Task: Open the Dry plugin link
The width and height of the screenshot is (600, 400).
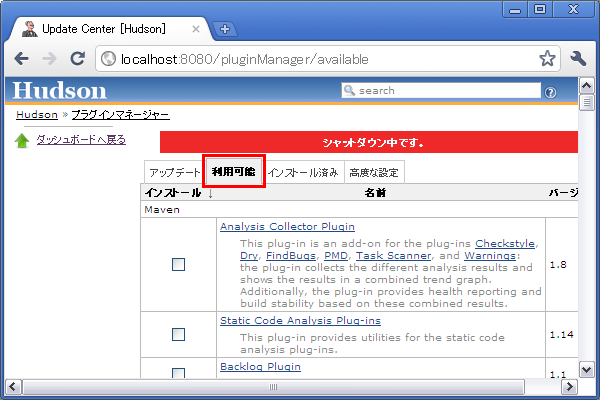Action: tap(249, 256)
